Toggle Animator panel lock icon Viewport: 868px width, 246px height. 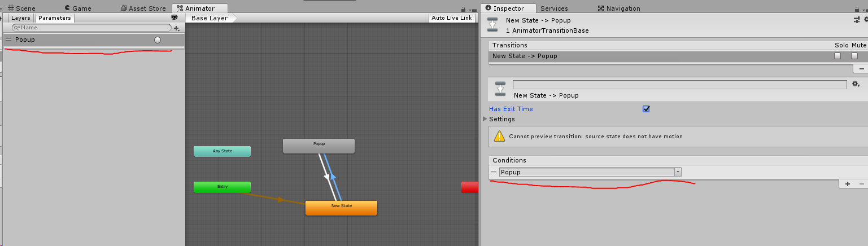463,9
